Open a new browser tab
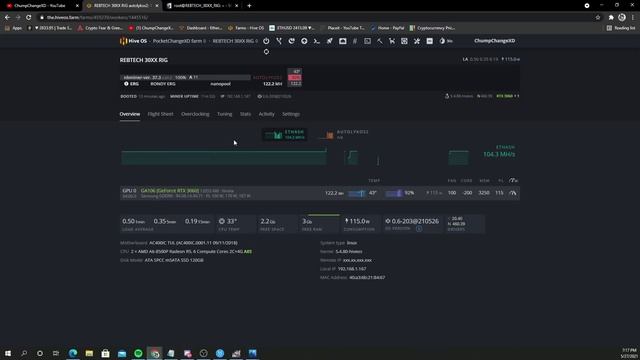Viewport: 640px width, 360px height. [249, 6]
